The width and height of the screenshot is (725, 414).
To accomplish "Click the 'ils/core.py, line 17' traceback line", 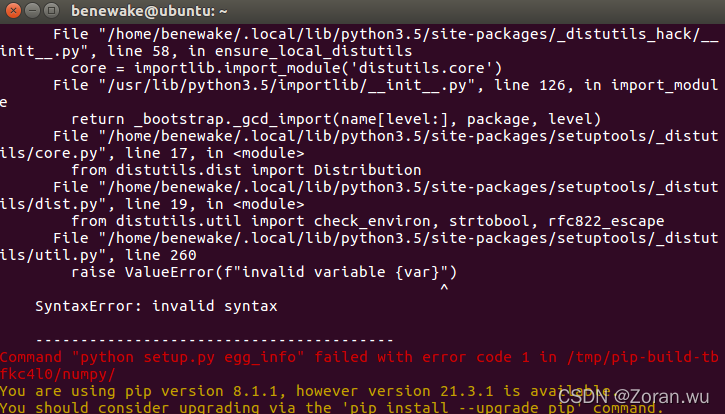I will (152, 153).
